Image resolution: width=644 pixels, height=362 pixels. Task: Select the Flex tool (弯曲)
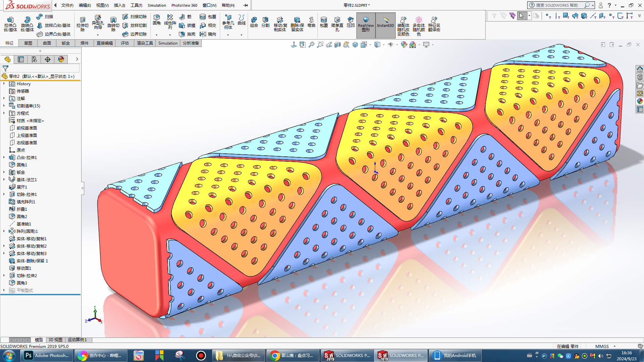click(311, 22)
